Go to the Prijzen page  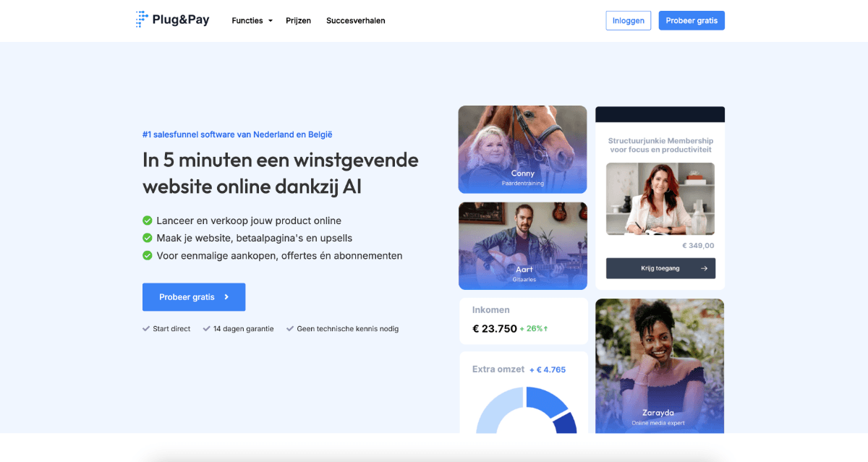(x=298, y=21)
